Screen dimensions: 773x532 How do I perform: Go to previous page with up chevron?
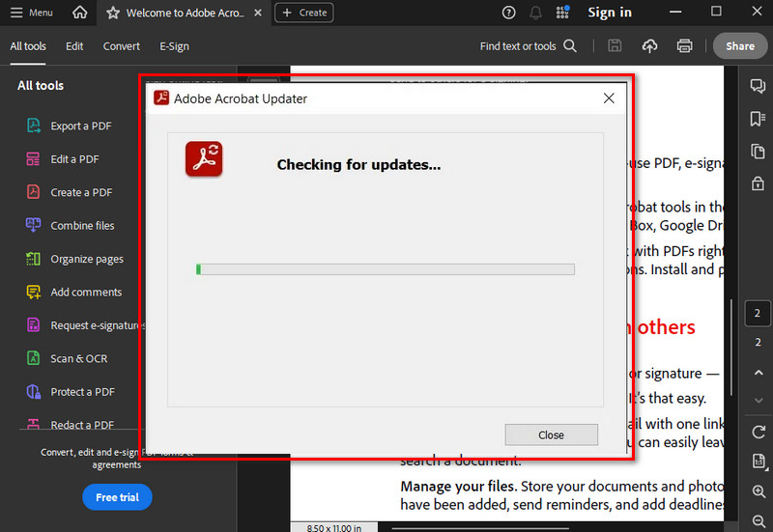pyautogui.click(x=758, y=373)
